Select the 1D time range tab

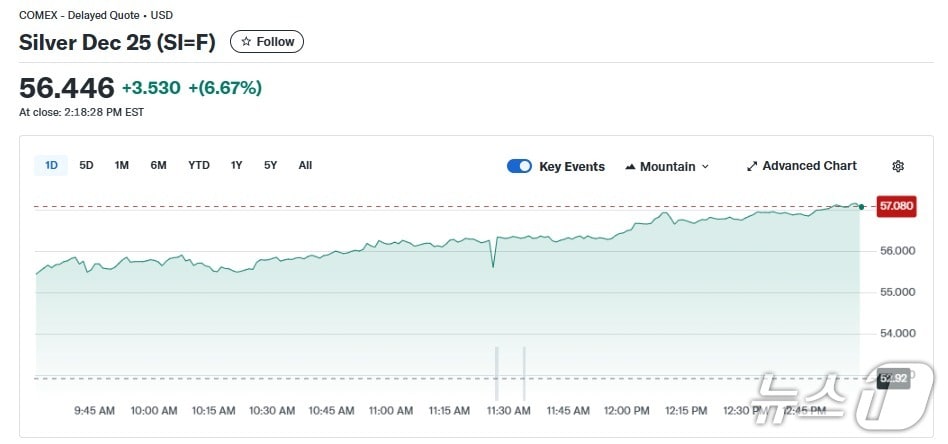[x=50, y=165]
